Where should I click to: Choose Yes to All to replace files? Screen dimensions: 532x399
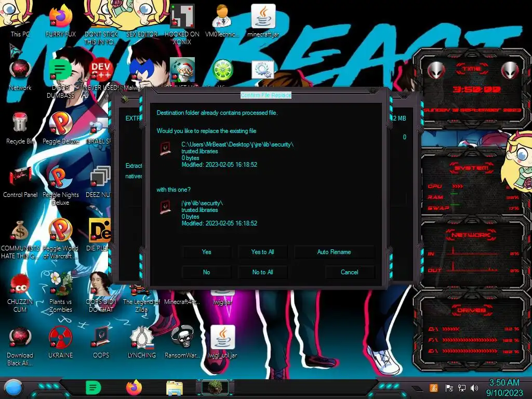pyautogui.click(x=262, y=252)
